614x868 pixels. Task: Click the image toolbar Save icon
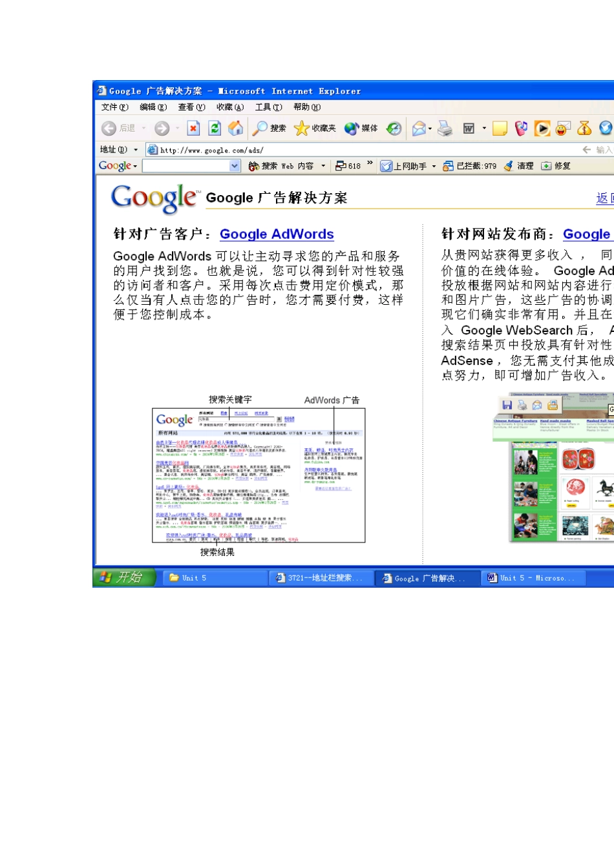(x=507, y=405)
